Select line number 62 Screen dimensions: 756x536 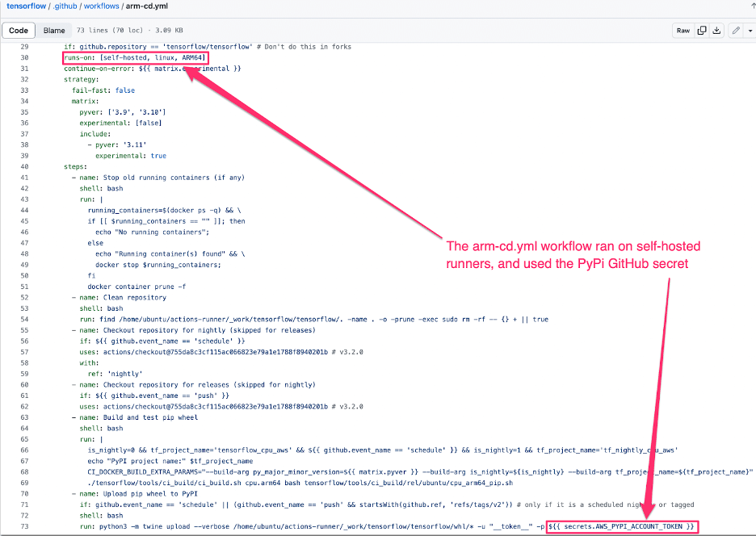[x=24, y=407]
